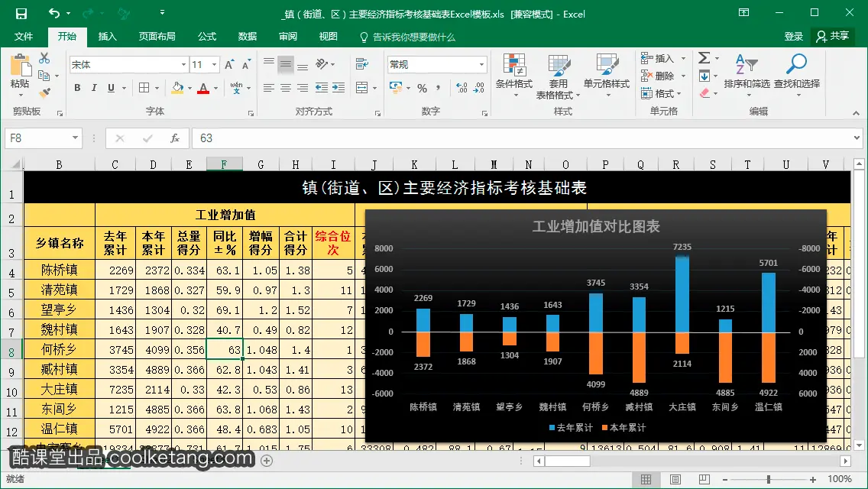
Task: Click the Cut scissors icon
Action: [44, 58]
